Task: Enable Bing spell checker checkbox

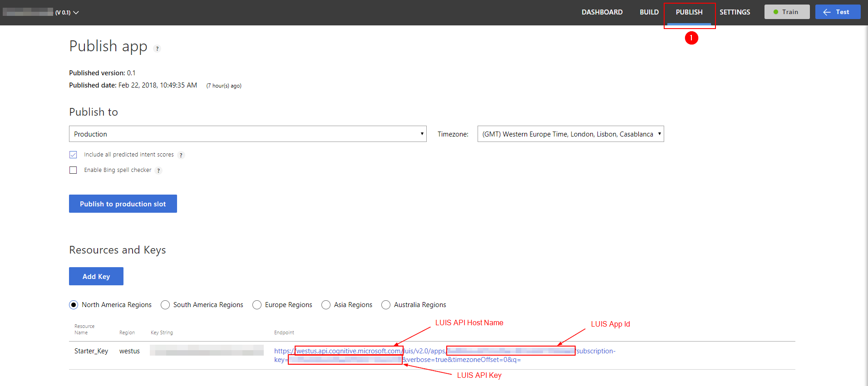Action: pos(73,170)
